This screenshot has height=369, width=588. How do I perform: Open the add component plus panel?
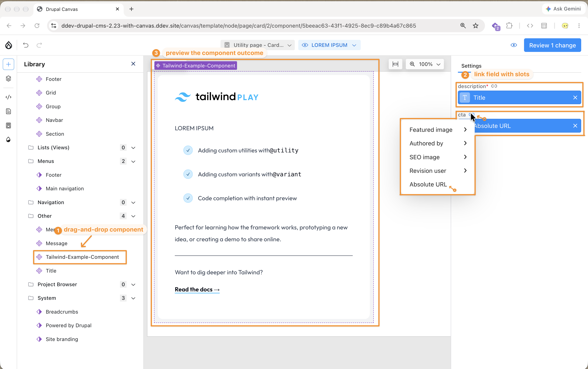8,64
